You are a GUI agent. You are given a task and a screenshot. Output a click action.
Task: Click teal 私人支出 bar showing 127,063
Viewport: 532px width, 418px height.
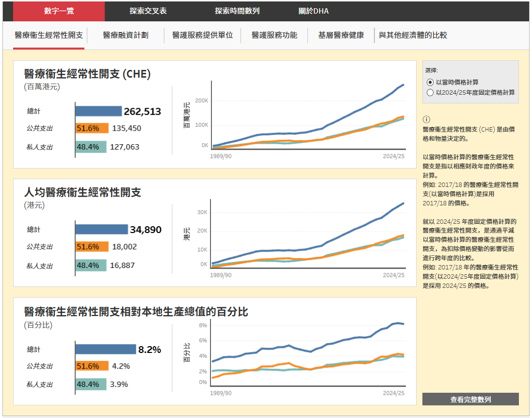click(91, 147)
